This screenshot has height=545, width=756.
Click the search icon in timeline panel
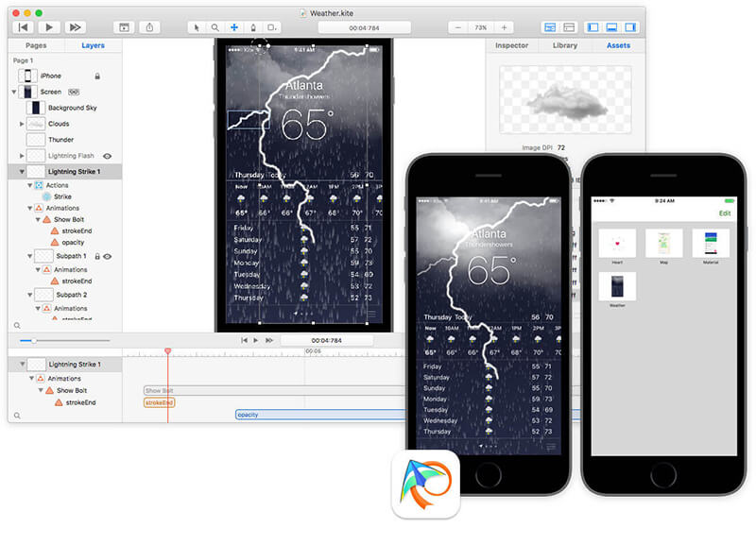(x=17, y=416)
